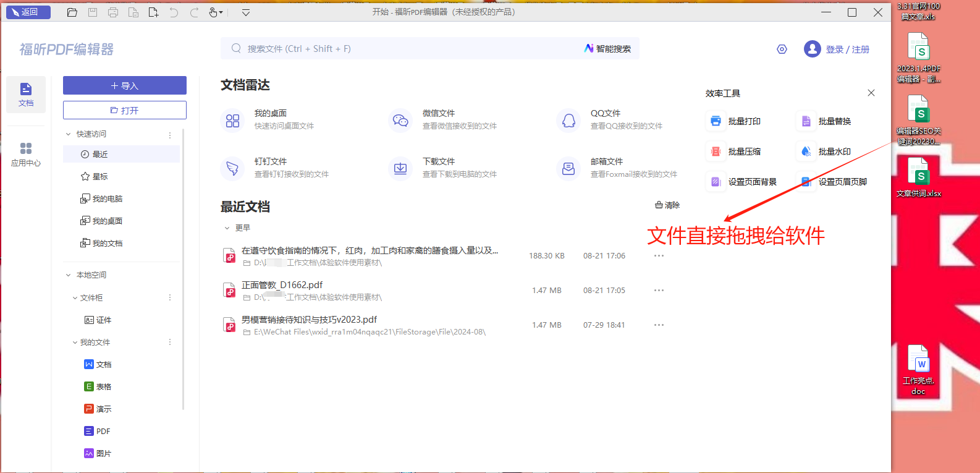This screenshot has width=980, height=473.
Task: Close the 效率工具 panel
Action: [x=871, y=93]
